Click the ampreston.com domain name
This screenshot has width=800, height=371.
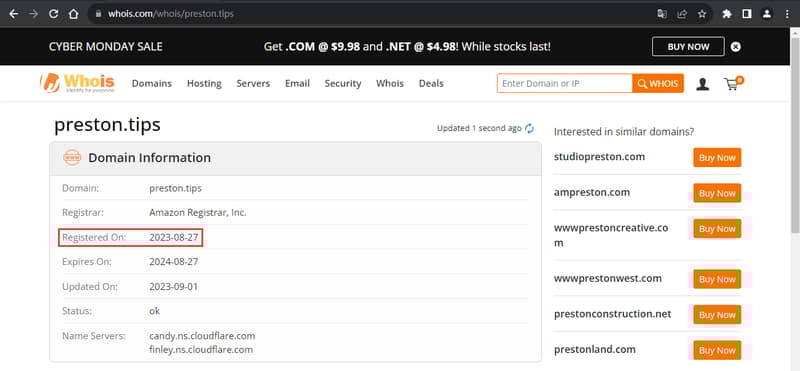click(592, 192)
